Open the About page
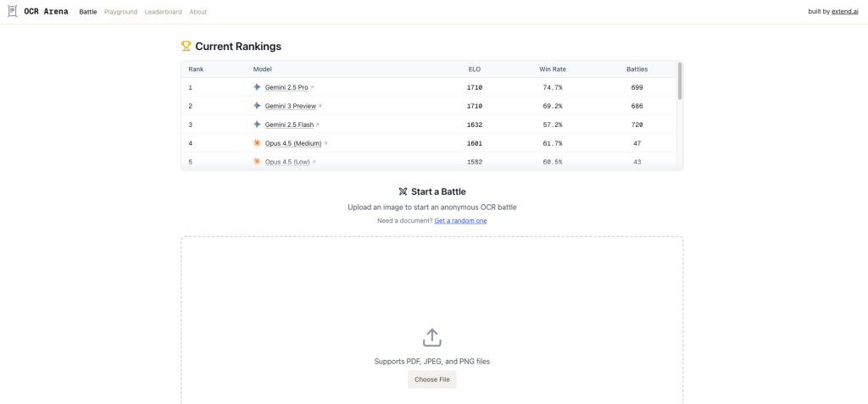868x404 pixels. click(198, 12)
